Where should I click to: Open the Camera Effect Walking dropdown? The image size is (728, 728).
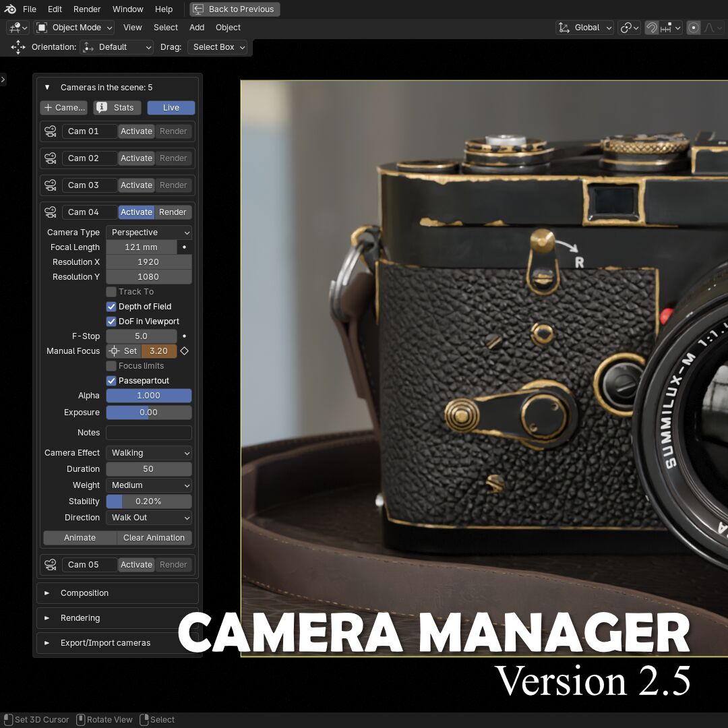[149, 453]
